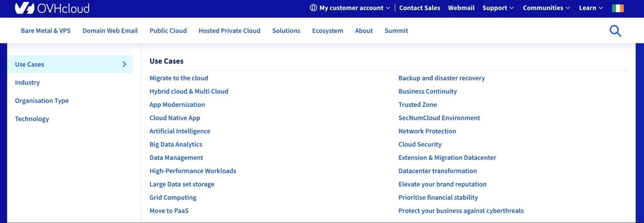Screen dimensions: 644x223
Task: Select Industry in the sidebar
Action: click(27, 82)
